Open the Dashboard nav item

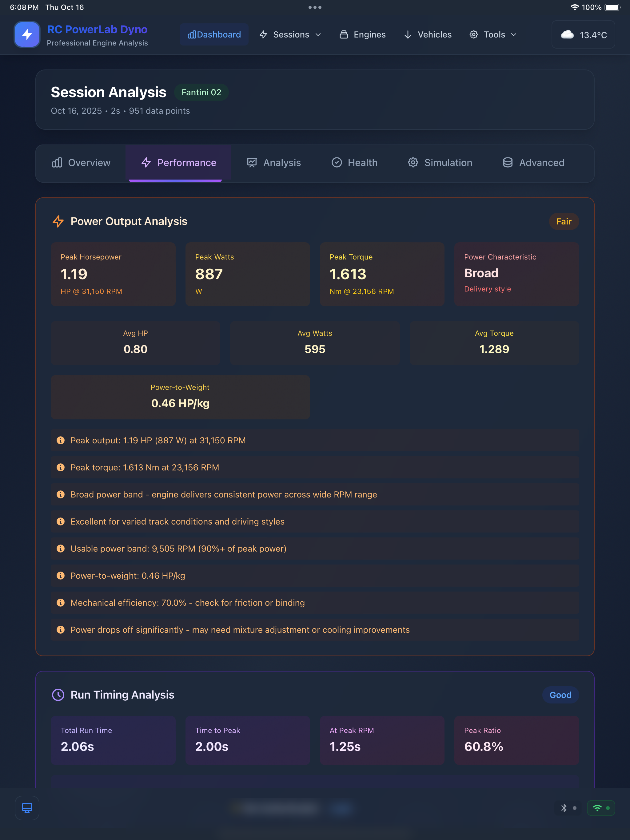(214, 34)
